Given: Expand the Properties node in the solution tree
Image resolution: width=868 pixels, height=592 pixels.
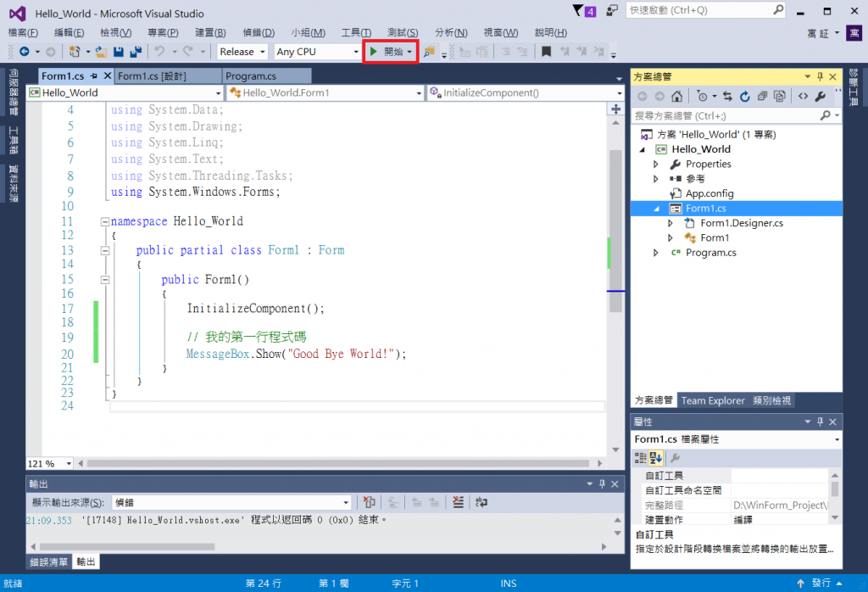Looking at the screenshot, I should [656, 164].
